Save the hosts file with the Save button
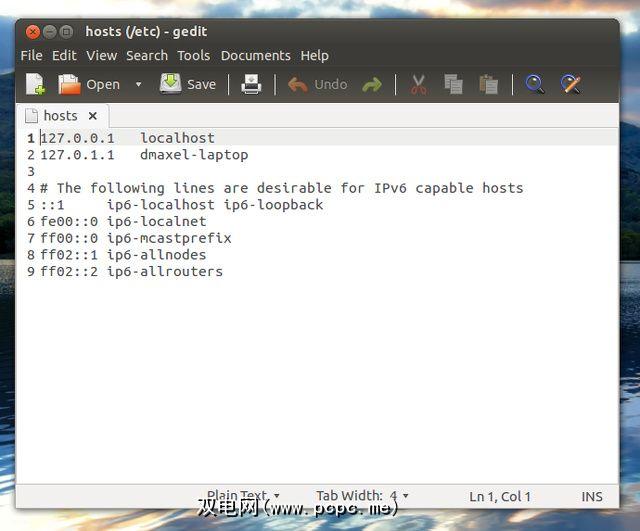 tap(188, 84)
